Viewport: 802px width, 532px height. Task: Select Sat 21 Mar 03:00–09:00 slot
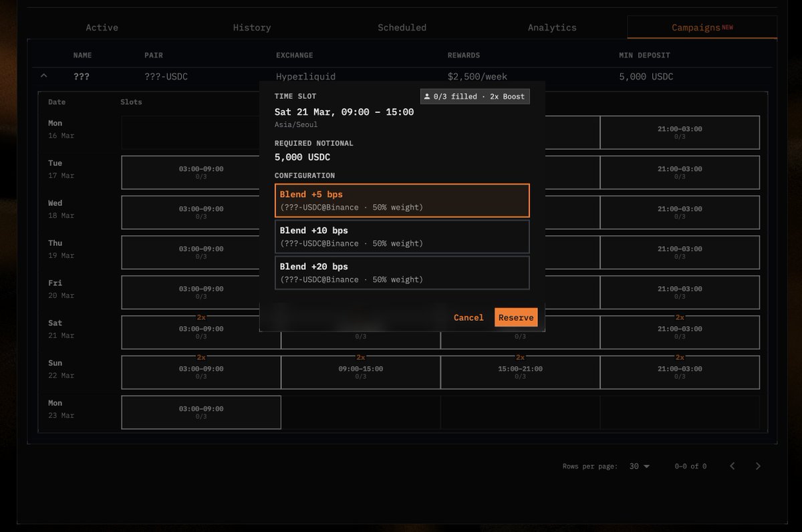(x=201, y=333)
